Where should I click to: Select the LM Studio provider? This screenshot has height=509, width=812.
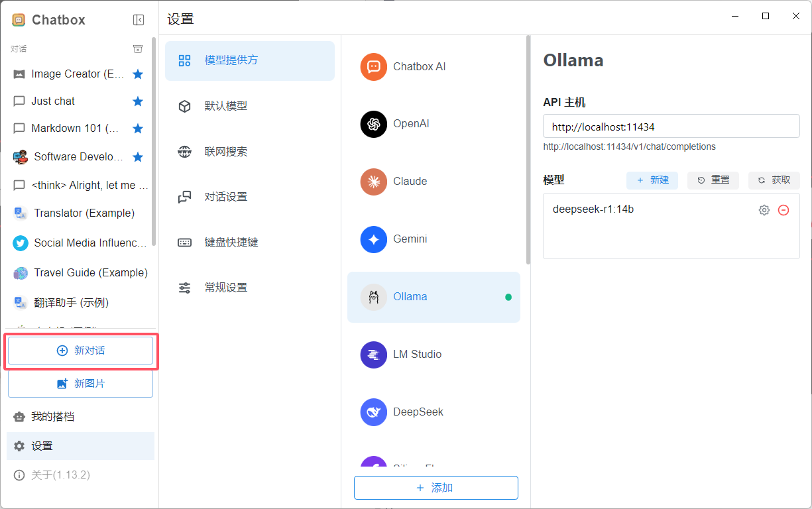[434, 355]
